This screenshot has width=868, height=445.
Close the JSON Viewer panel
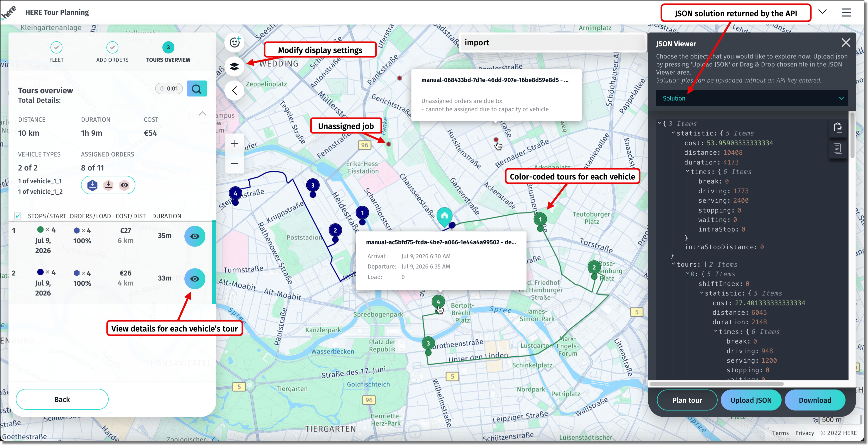point(846,42)
